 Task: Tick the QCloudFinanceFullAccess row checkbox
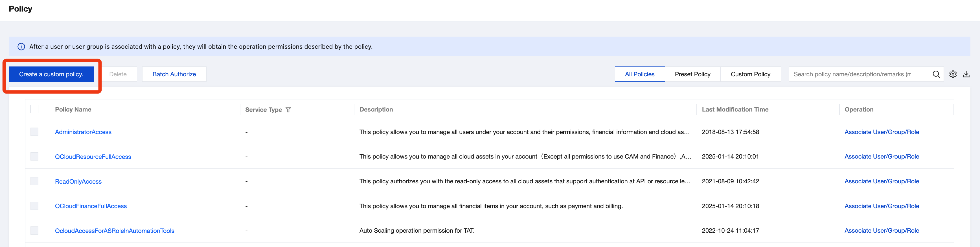coord(35,206)
